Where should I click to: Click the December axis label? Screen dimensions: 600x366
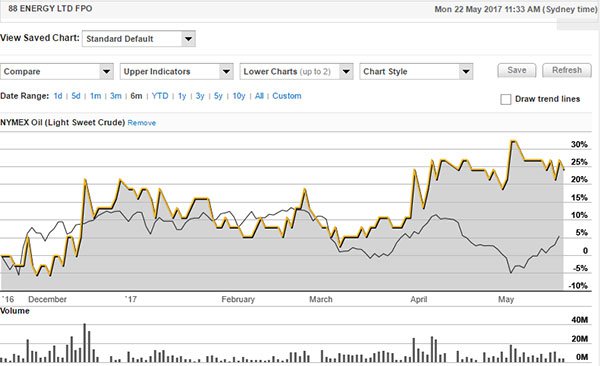pos(47,299)
